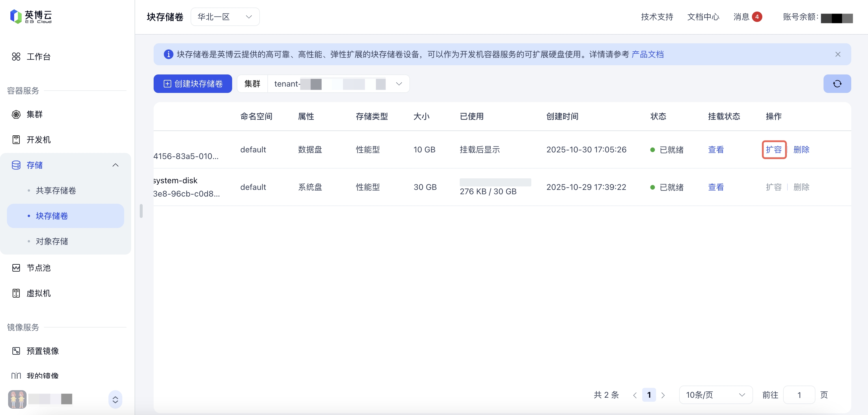
Task: Open 集群 via its sidebar icon
Action: (16, 115)
